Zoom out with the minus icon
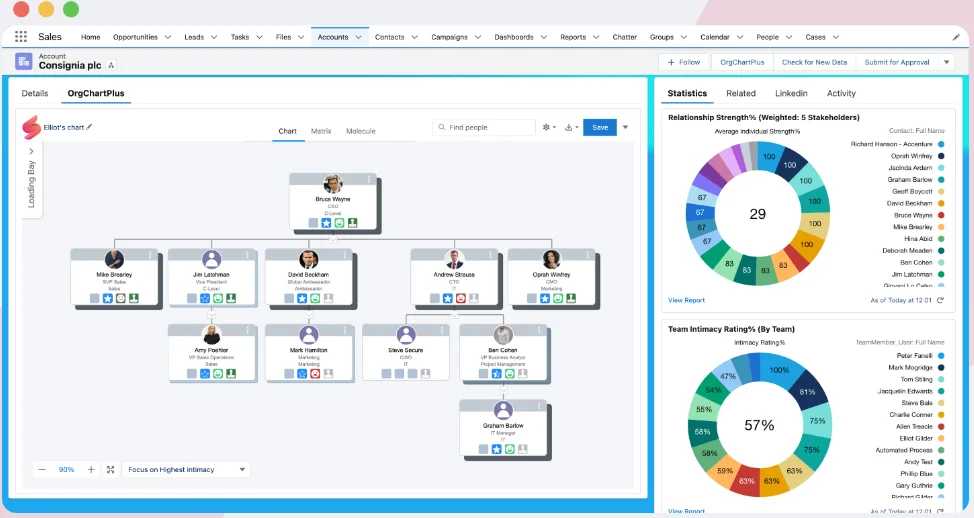Viewport: 974px width, 518px height. pyautogui.click(x=42, y=470)
